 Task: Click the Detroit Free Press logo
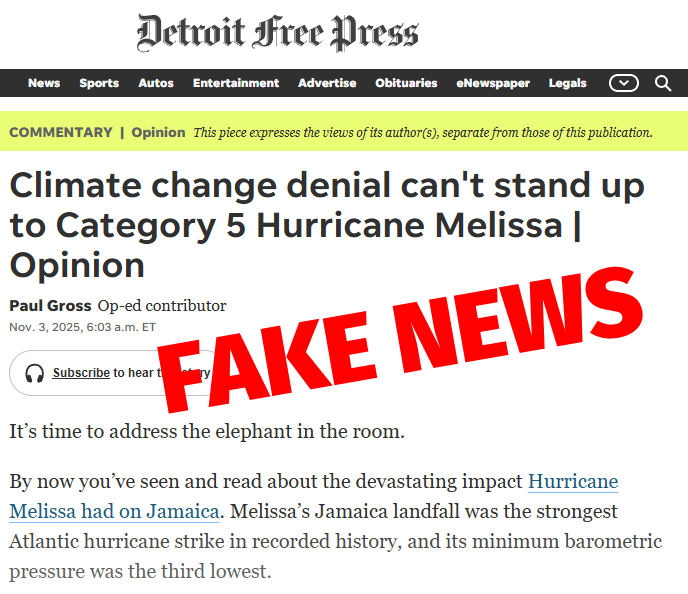[277, 34]
